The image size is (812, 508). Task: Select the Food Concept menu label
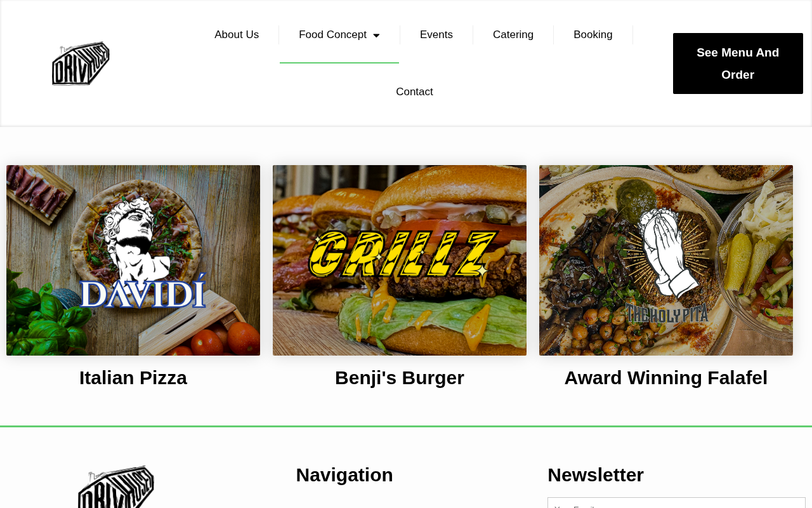coord(332,35)
